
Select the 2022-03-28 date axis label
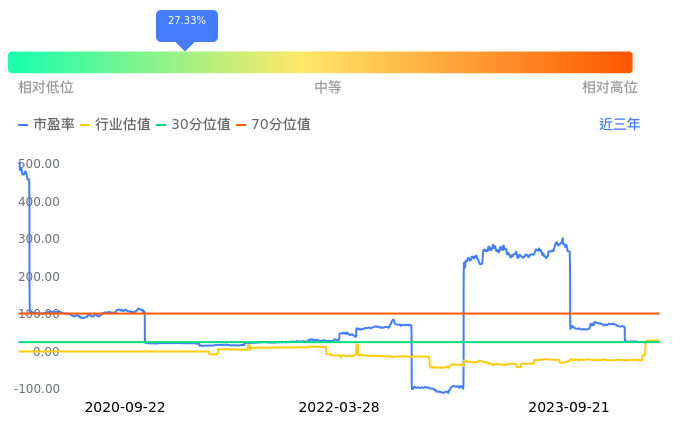pos(339,408)
